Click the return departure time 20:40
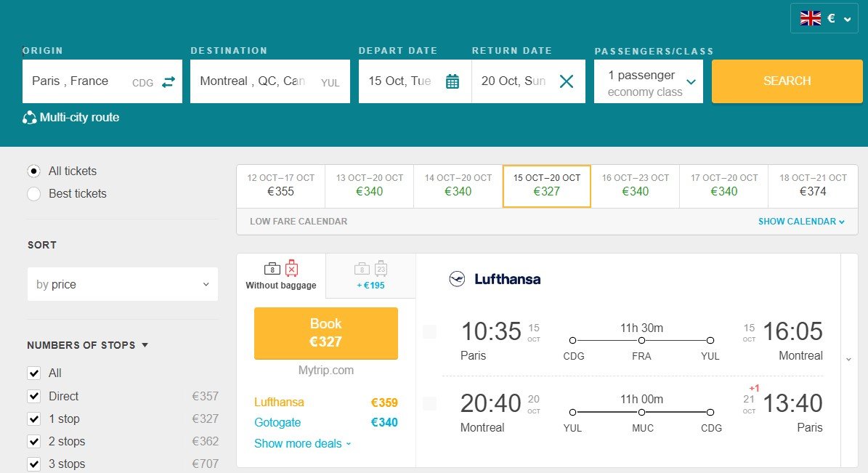Viewport: 868px width, 473px height. 490,403
